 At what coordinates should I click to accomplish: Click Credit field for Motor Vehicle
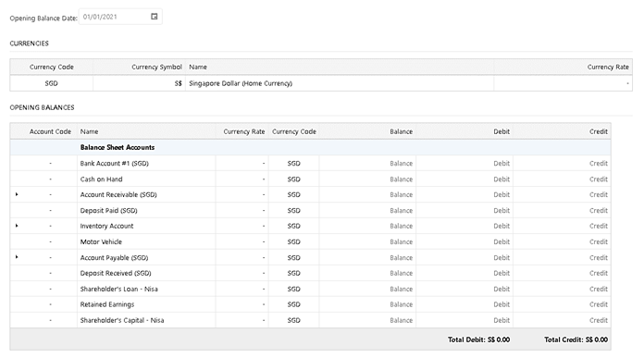(562, 241)
